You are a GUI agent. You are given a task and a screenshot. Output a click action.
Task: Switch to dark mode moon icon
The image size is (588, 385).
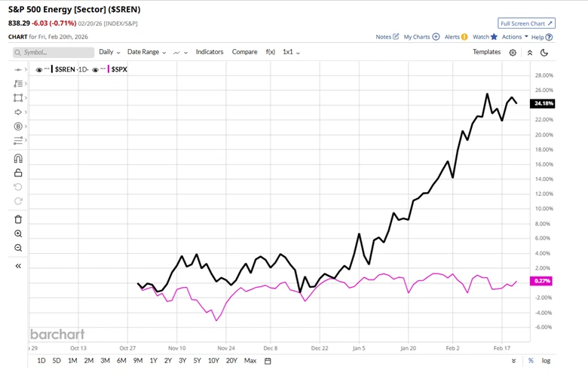point(544,53)
